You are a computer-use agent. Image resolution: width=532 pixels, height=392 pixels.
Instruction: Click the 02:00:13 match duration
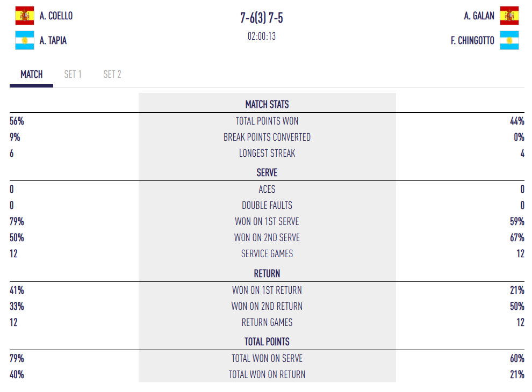click(x=262, y=37)
